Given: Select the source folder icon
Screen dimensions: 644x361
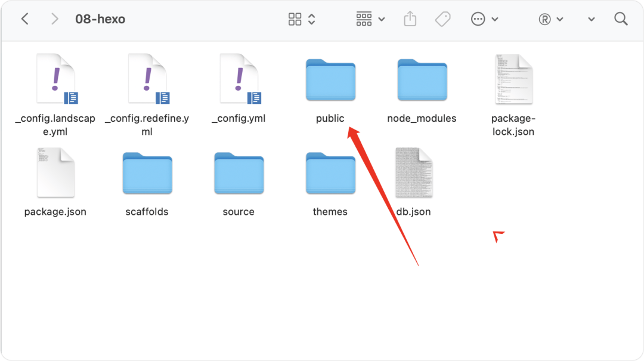Looking at the screenshot, I should tap(239, 173).
